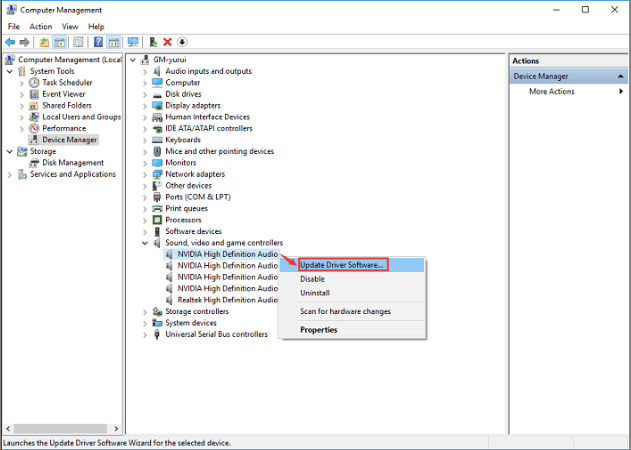
Task: Click the Disable down-arrow toolbar icon
Action: point(182,42)
